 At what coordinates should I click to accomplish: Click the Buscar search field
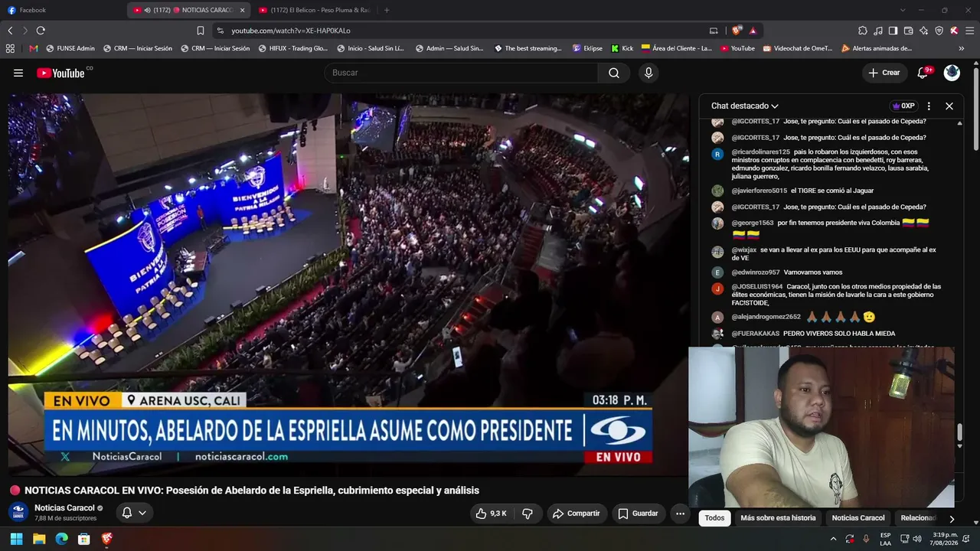[x=461, y=73]
